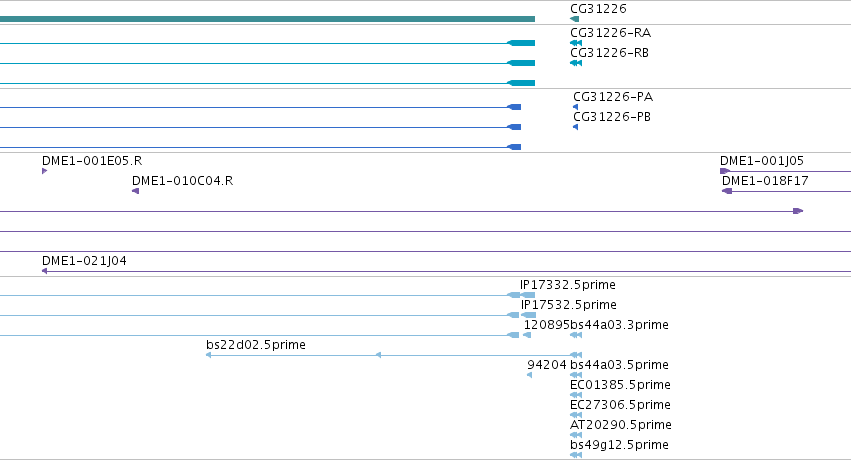Click the thick teal gene bar at the top
This screenshot has width=851, height=460.
click(x=267, y=19)
